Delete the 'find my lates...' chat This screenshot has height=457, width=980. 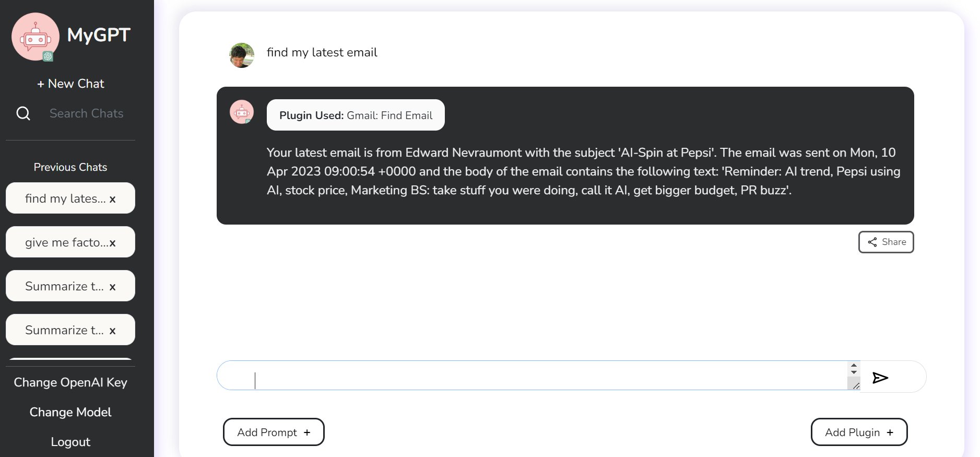[x=112, y=199]
